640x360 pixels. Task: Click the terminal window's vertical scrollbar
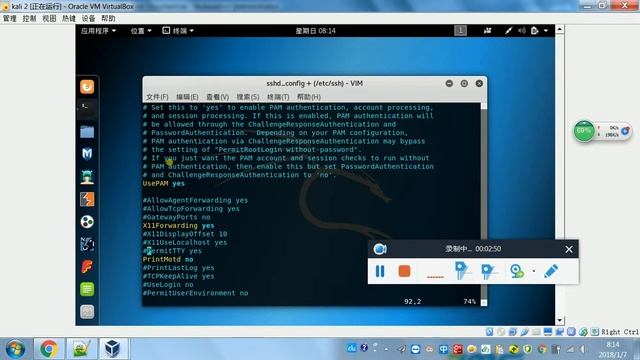tap(484, 204)
